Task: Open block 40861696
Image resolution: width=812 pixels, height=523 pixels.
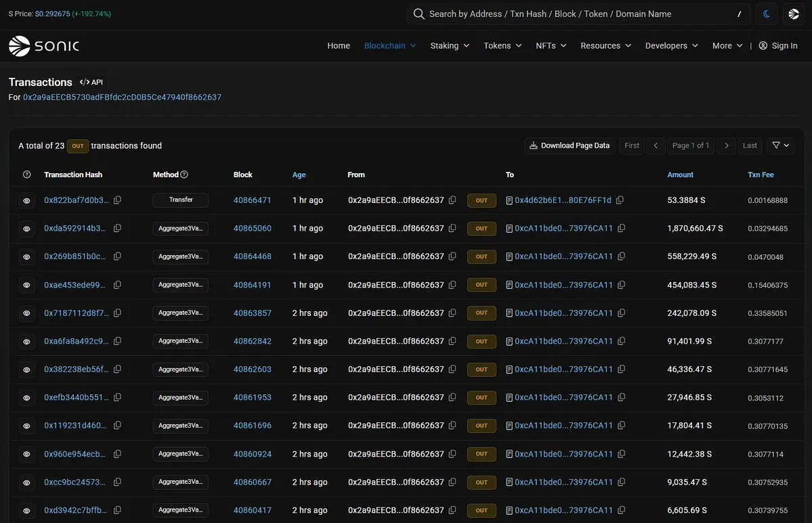Action: [x=252, y=426]
